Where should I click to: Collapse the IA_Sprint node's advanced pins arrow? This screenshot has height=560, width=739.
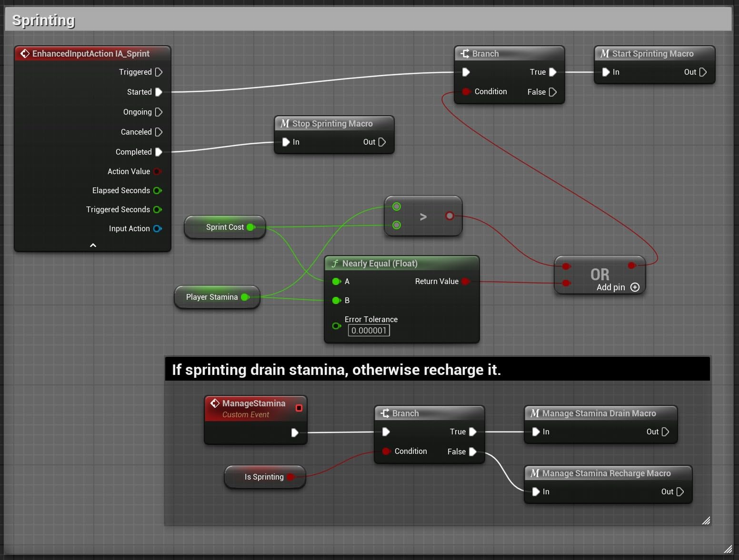pyautogui.click(x=93, y=245)
